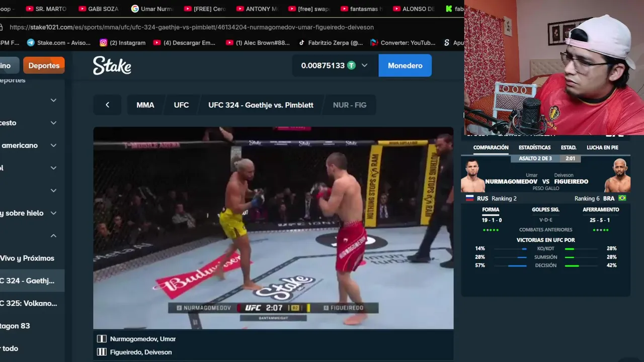644x362 pixels.
Task: Open the Descargar Em... YouTube bookmark
Action: click(184, 43)
